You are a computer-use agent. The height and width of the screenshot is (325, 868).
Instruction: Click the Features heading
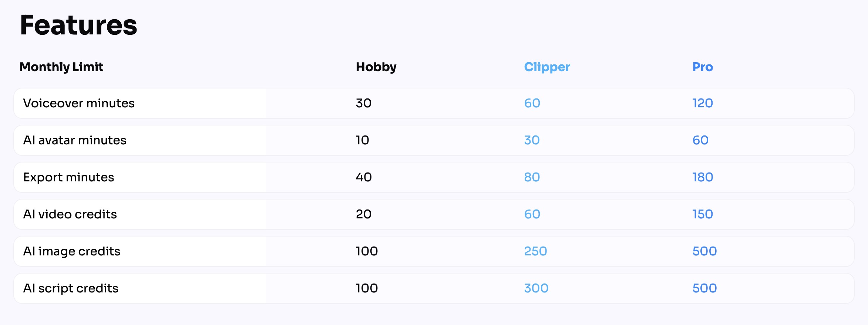pos(78,25)
